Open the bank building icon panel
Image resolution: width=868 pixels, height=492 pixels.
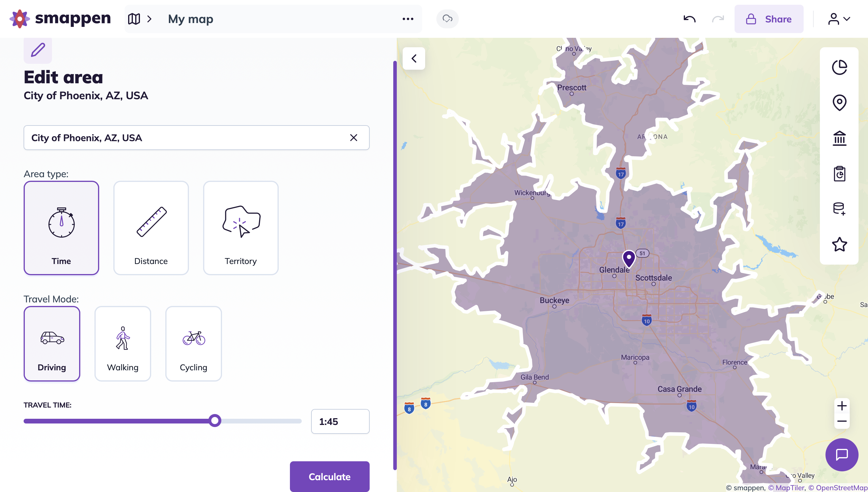coord(839,138)
